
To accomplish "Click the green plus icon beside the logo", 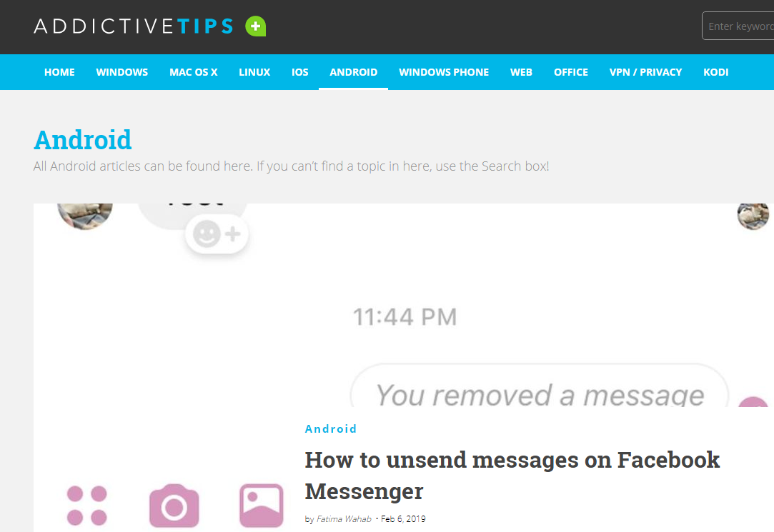I will pos(255,26).
